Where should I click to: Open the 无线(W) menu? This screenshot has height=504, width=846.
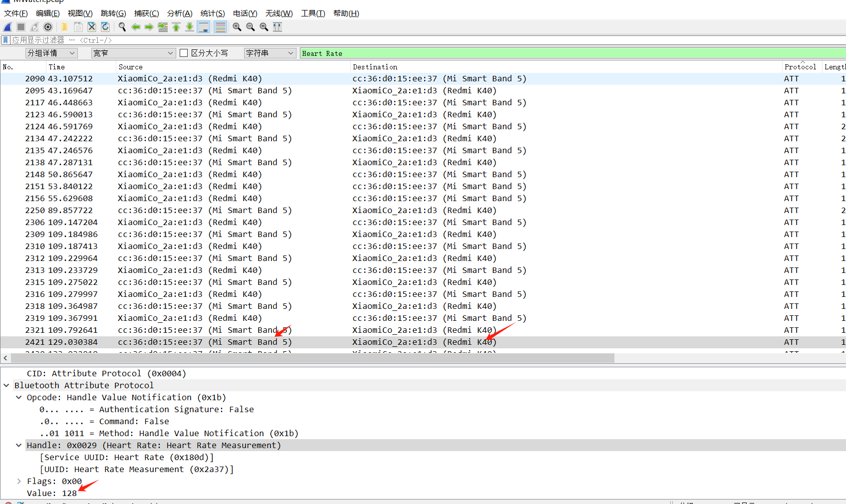279,13
